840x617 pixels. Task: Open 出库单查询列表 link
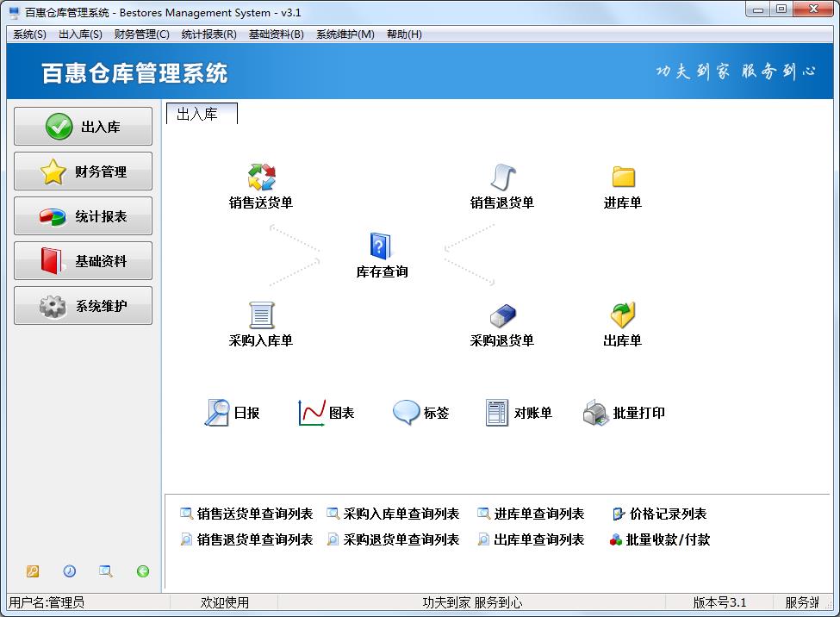pyautogui.click(x=531, y=539)
